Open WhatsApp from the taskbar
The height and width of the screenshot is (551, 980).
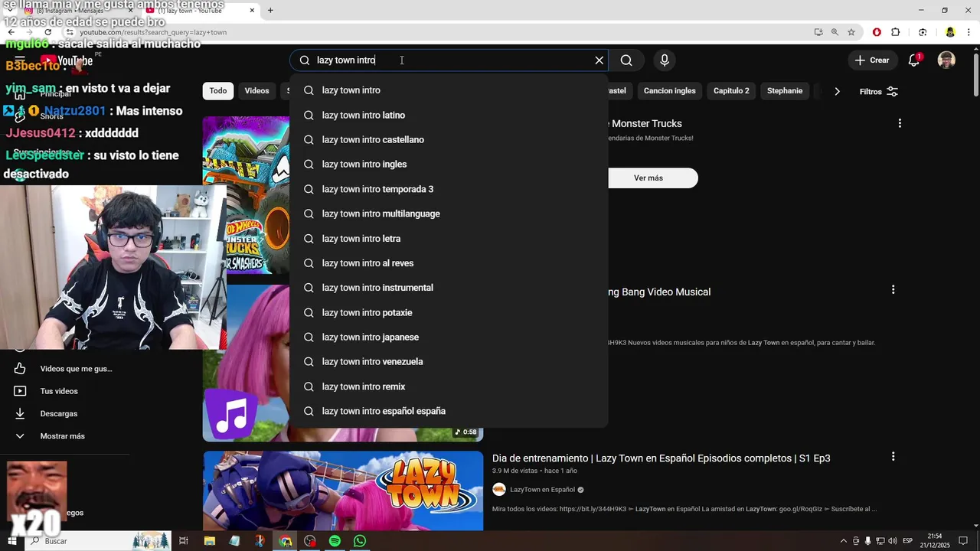360,541
